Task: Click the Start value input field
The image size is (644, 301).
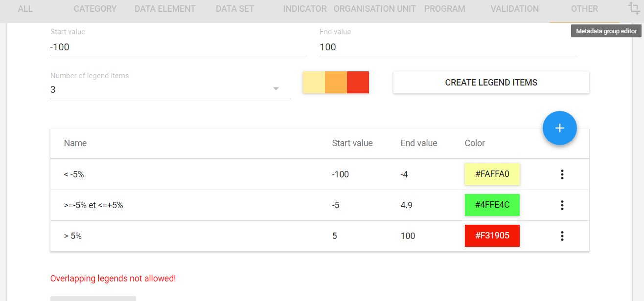Action: point(178,47)
